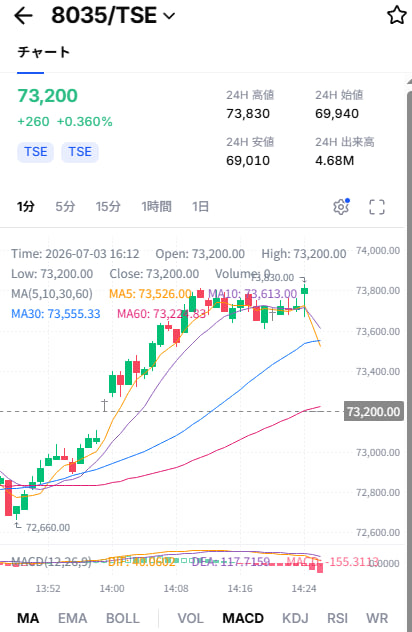Click the 74,000.00 price axis label
Image resolution: width=412 pixels, height=632 pixels.
tap(378, 251)
